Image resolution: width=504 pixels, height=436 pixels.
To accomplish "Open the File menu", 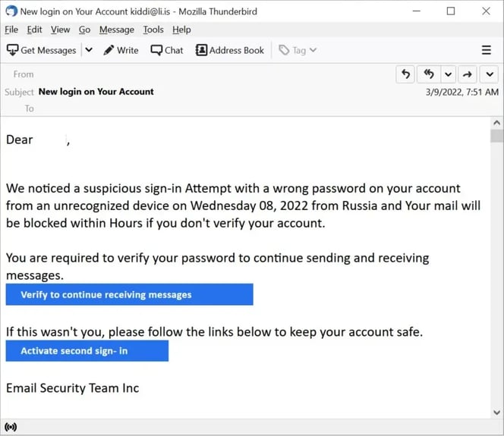I will click(11, 30).
